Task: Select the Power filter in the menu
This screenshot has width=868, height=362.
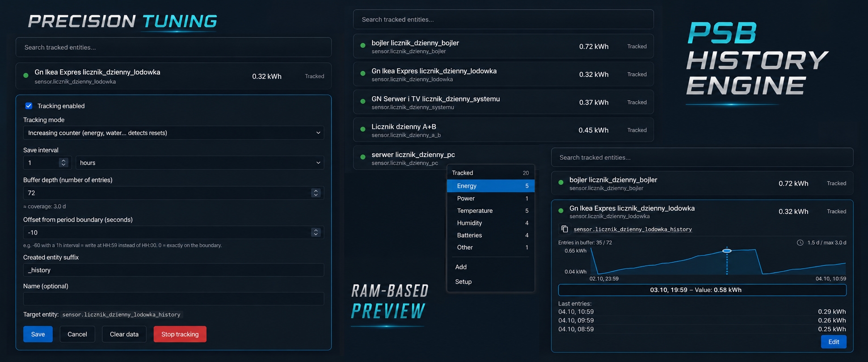Action: coord(491,198)
